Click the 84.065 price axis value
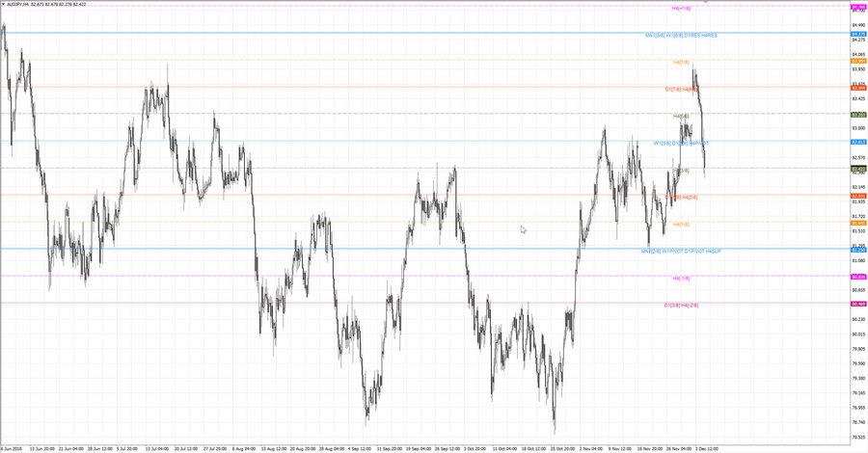868x453 pixels. point(858,54)
